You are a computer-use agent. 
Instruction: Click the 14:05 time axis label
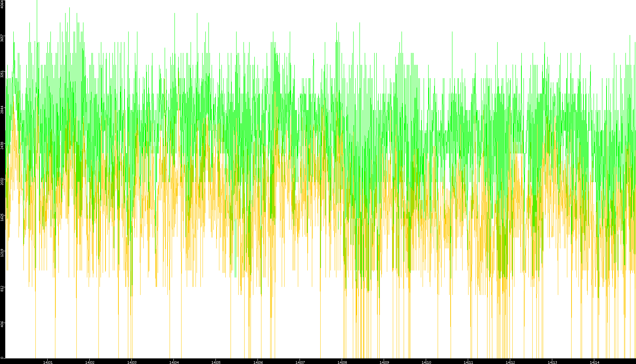tap(216, 362)
